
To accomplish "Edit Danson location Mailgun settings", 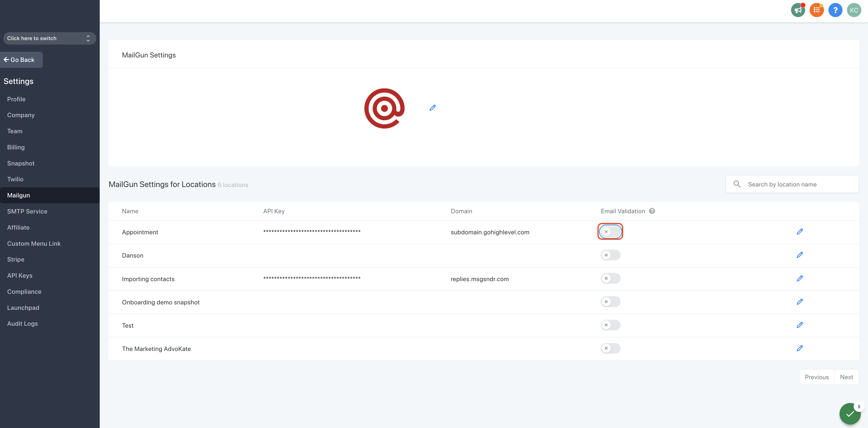I will click(x=800, y=255).
